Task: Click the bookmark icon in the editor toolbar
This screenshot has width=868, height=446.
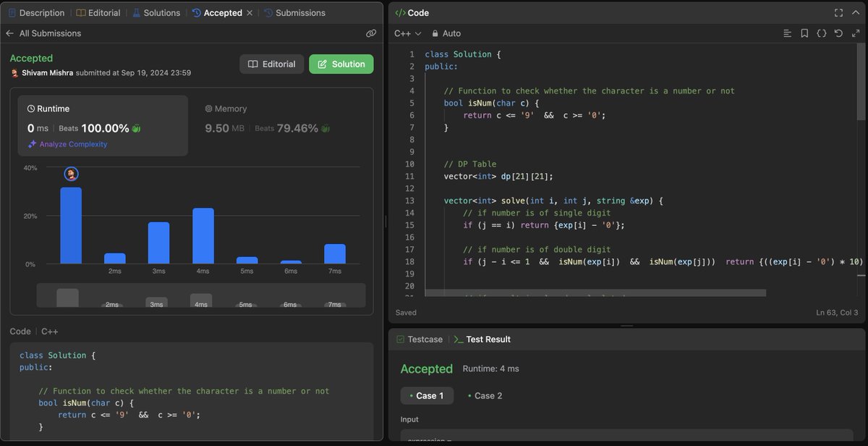Action: tap(804, 33)
